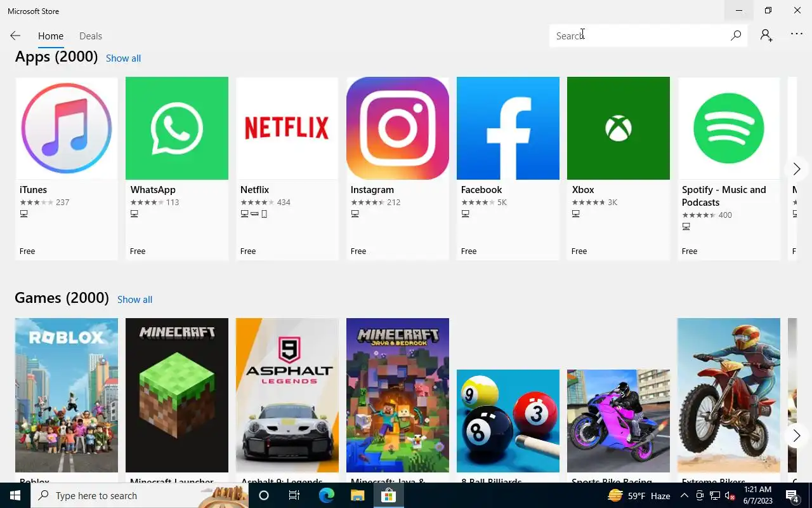Open Cortana circle icon on taskbar
This screenshot has height=508, width=812.
[264, 495]
